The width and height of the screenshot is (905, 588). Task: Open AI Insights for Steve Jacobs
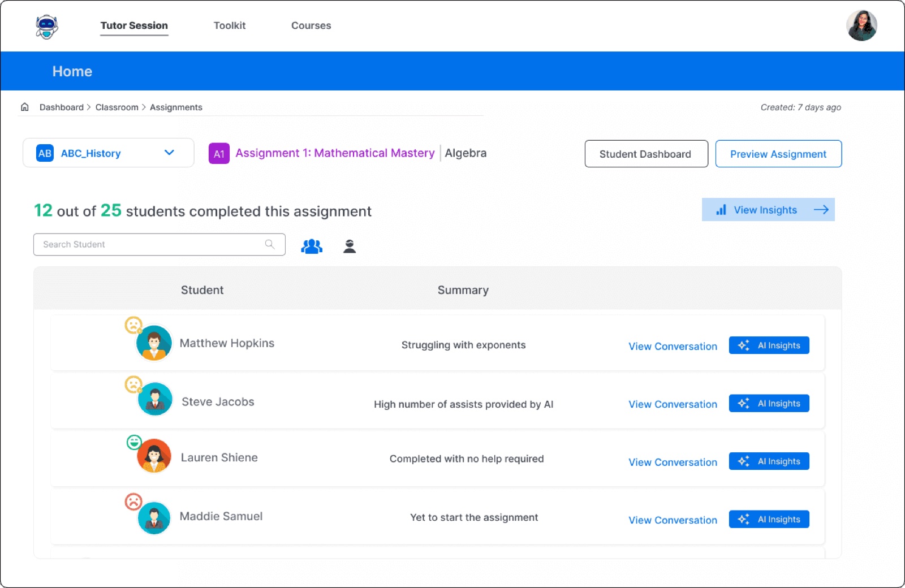point(769,403)
